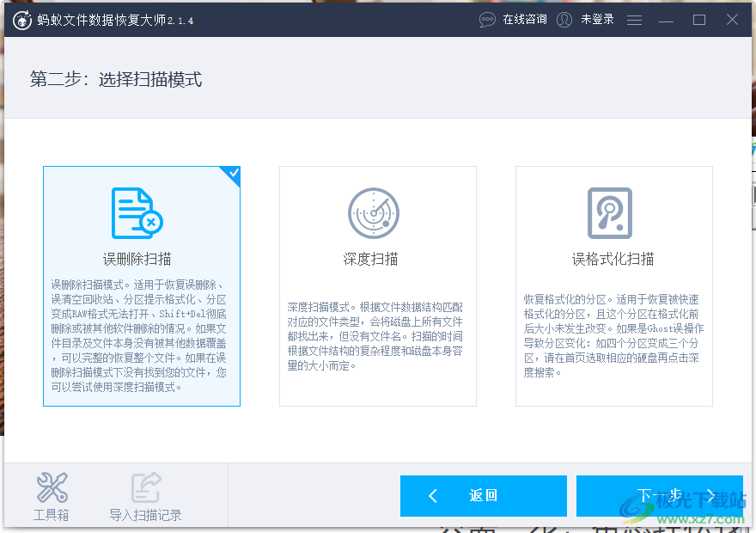Click the blue checkmark on 误删除扫描 card
The height and width of the screenshot is (533, 756).
[x=233, y=173]
